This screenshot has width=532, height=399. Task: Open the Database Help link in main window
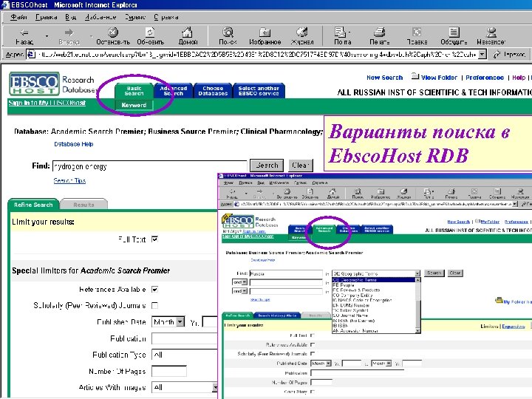(x=74, y=144)
